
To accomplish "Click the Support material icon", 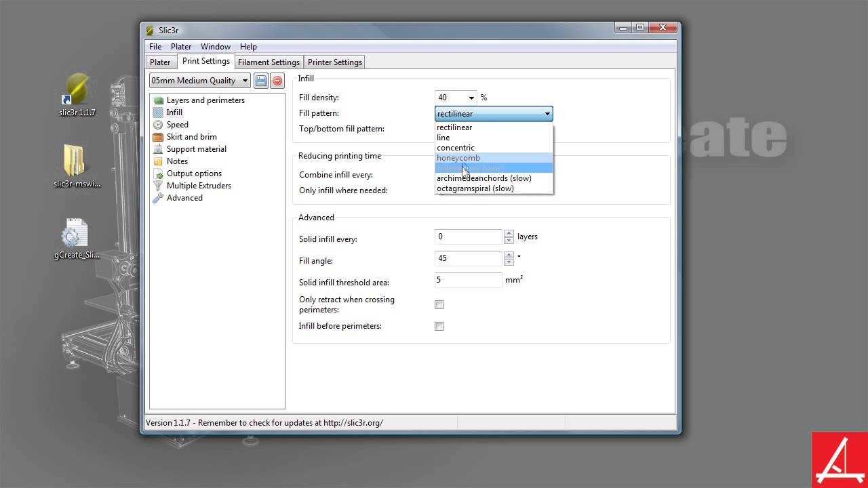I will point(158,149).
